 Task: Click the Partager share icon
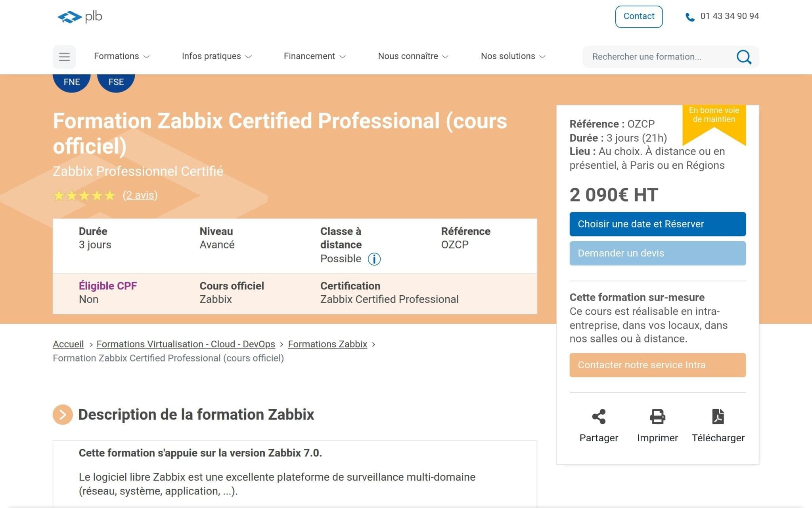599,416
